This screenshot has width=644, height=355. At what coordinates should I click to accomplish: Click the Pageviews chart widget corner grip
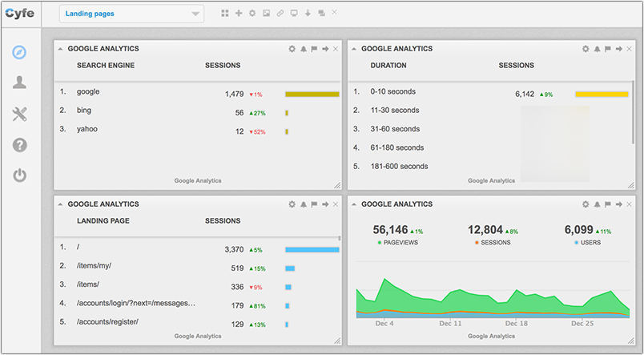click(631, 341)
